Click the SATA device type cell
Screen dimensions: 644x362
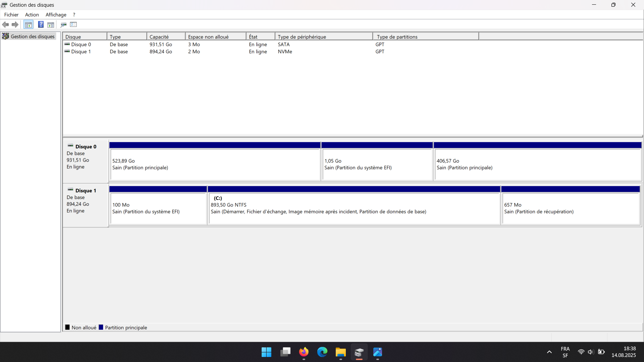(x=284, y=44)
